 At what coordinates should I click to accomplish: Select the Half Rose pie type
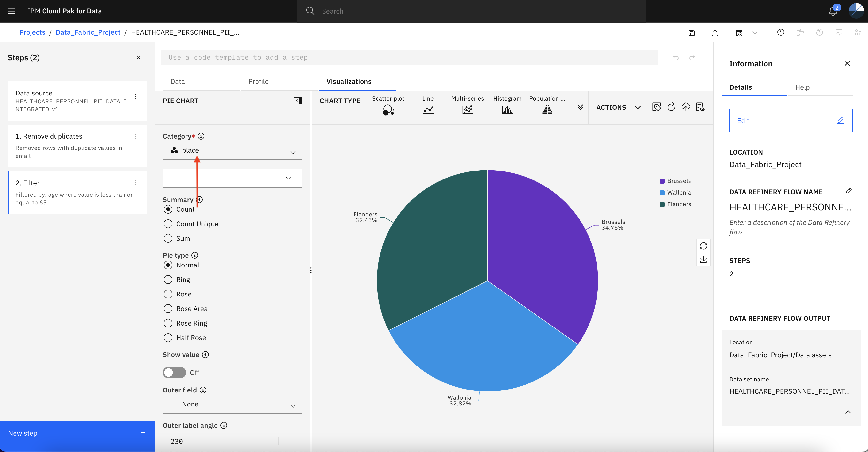pyautogui.click(x=168, y=337)
